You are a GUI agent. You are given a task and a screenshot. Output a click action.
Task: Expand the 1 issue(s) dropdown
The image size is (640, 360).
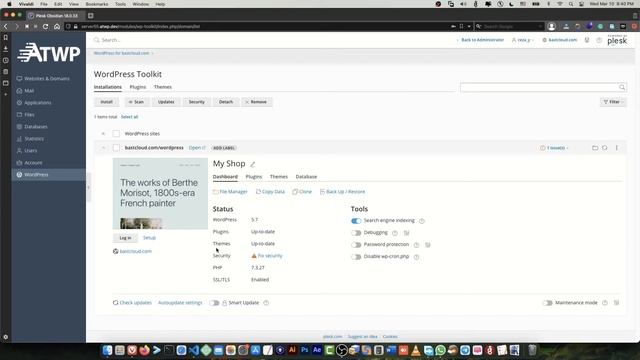click(x=554, y=148)
